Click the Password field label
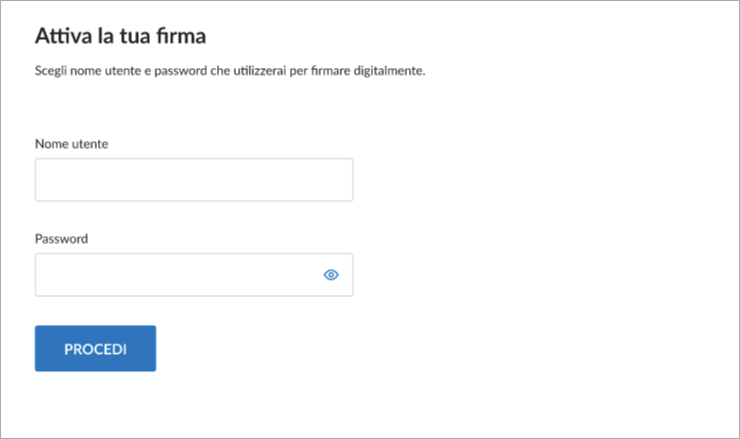 (x=61, y=238)
